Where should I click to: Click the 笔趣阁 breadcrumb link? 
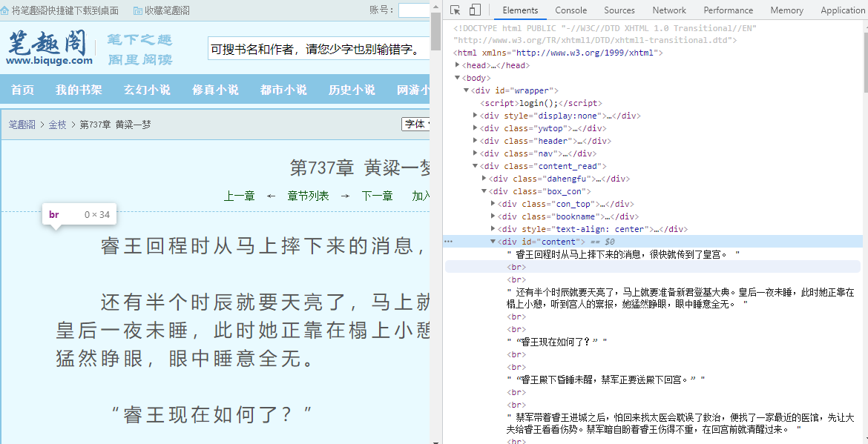coord(22,125)
